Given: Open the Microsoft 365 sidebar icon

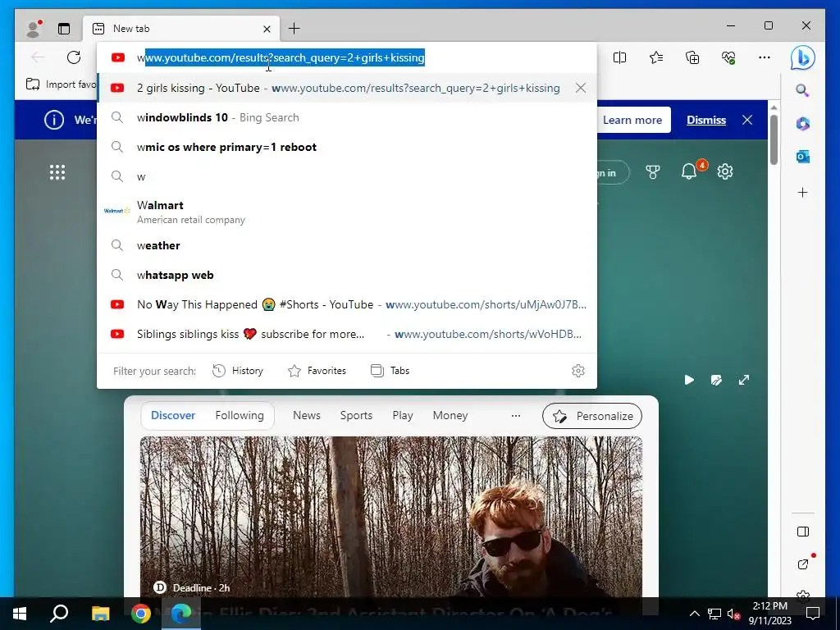Looking at the screenshot, I should pos(802,124).
